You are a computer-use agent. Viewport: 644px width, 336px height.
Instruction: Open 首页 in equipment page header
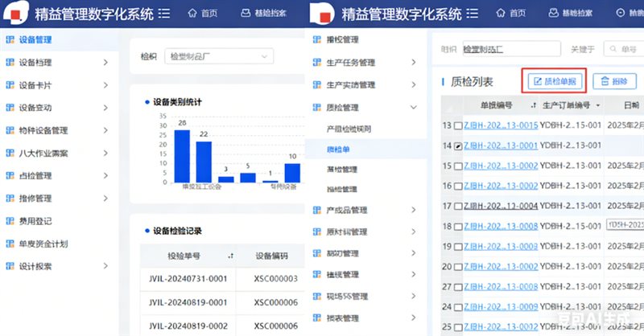coord(203,14)
